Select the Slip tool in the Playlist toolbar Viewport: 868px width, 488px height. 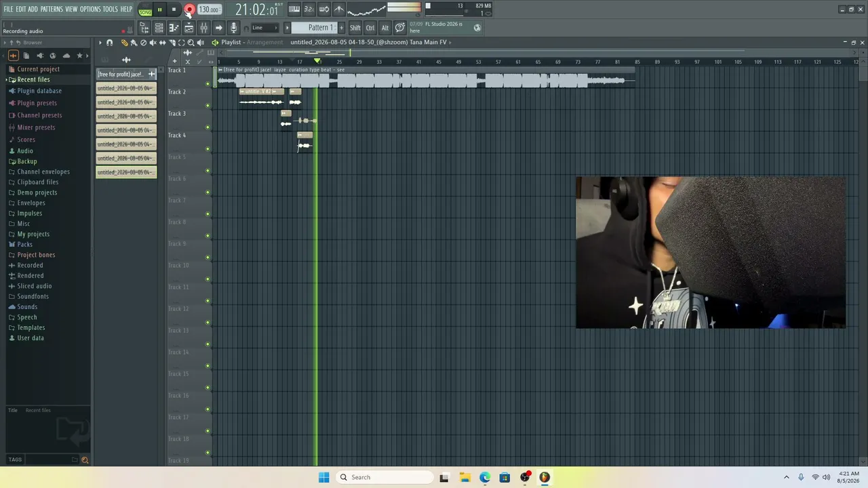point(162,43)
